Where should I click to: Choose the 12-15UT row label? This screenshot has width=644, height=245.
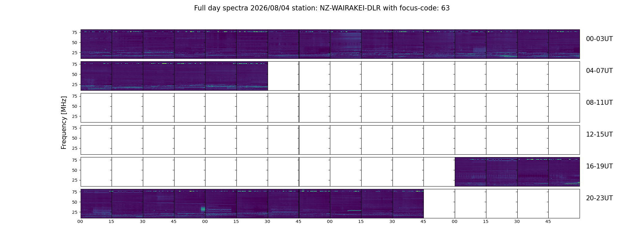point(599,134)
